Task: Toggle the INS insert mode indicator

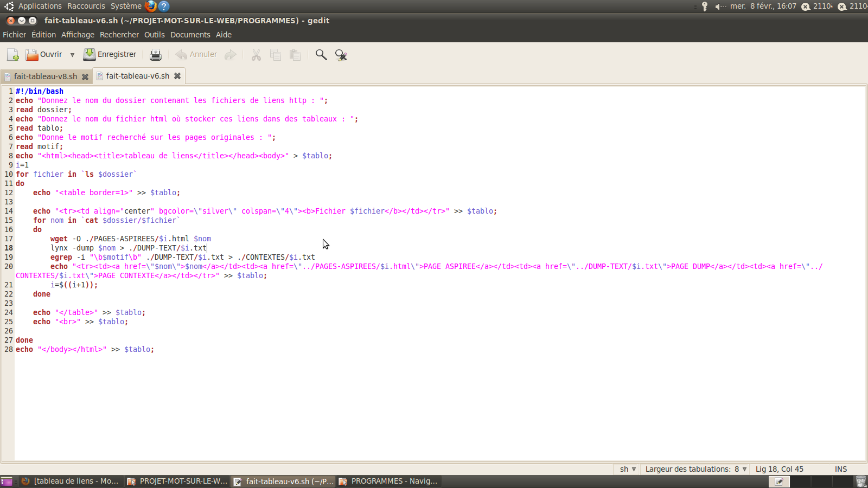Action: coord(840,469)
